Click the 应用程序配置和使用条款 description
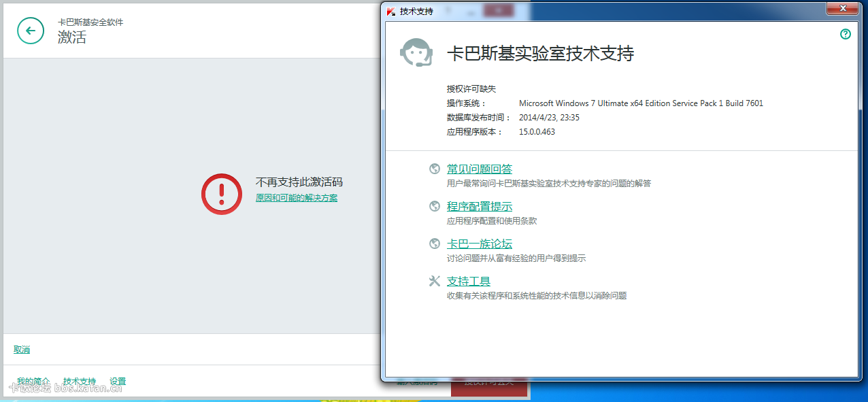This screenshot has height=402, width=868. pos(492,221)
